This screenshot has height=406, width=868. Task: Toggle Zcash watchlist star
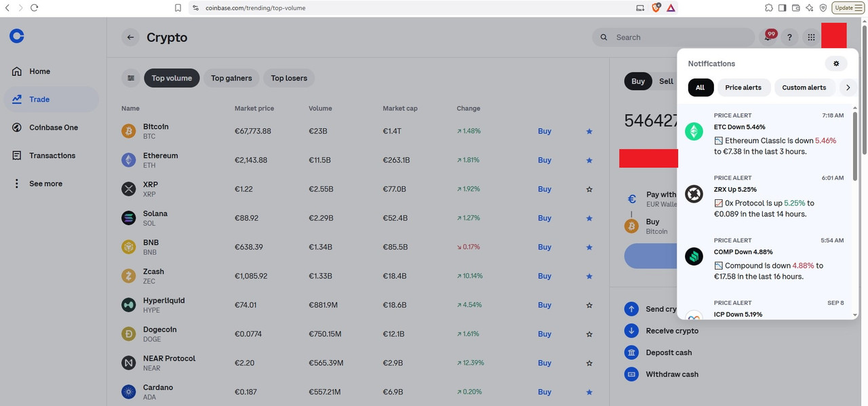(x=589, y=276)
